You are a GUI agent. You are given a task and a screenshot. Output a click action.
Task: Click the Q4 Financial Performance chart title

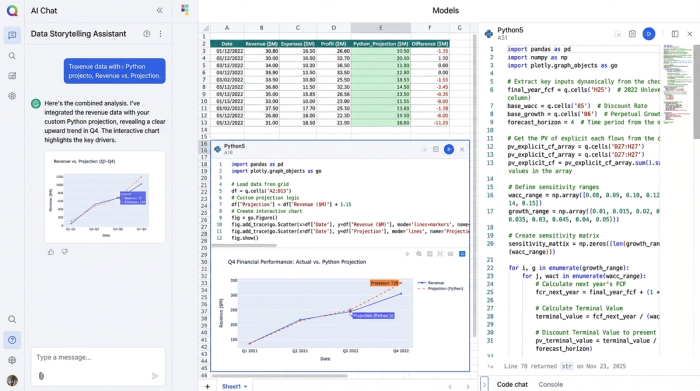(x=297, y=262)
